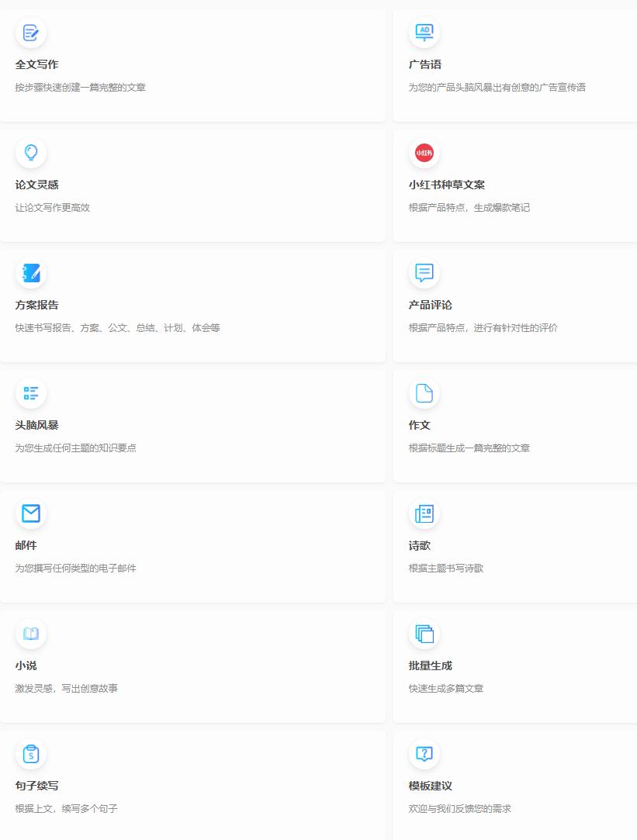Select the 句子续写 clipboard icon
Screen dimensions: 637x840
click(31, 754)
